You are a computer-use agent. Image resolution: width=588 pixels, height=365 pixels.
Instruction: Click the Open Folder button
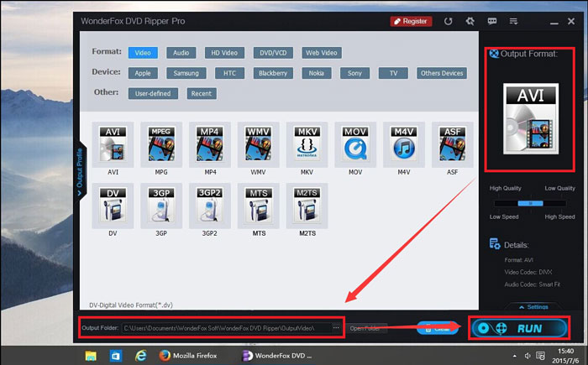366,328
